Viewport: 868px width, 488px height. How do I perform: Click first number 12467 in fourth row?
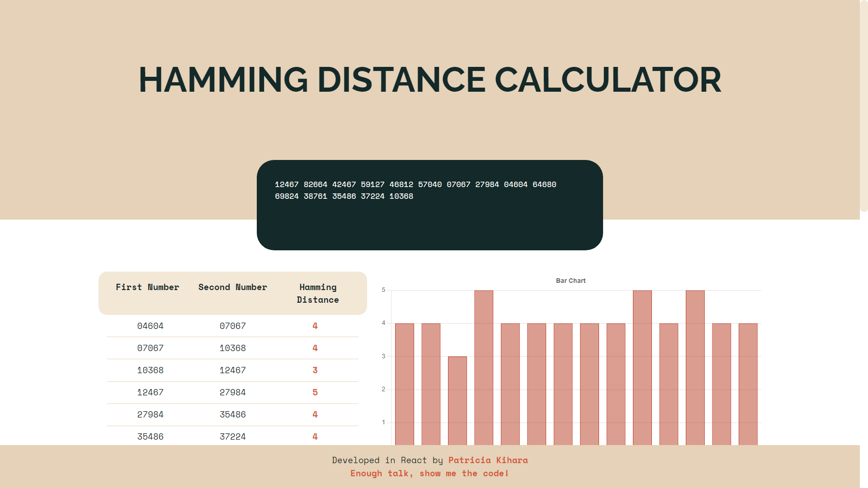(x=150, y=392)
